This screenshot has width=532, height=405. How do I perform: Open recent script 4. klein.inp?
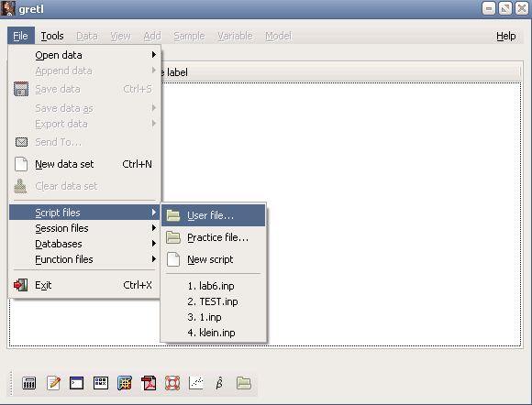[x=213, y=333]
